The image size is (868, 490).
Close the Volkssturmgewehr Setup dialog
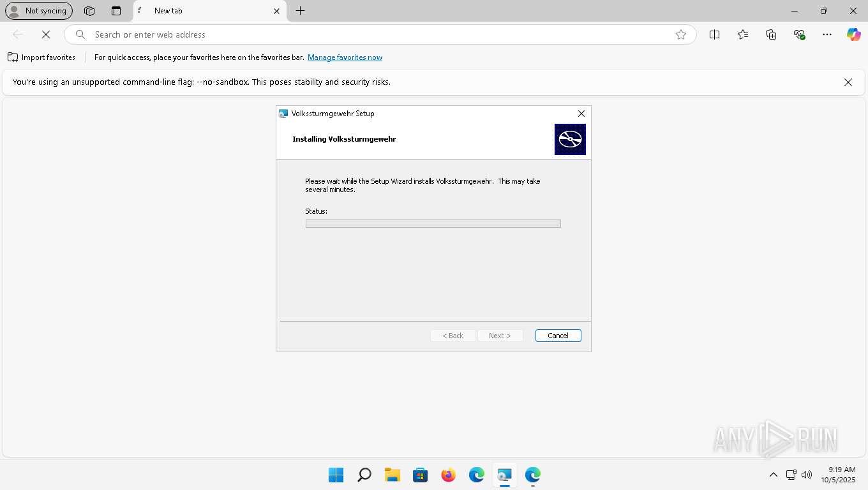tap(581, 114)
